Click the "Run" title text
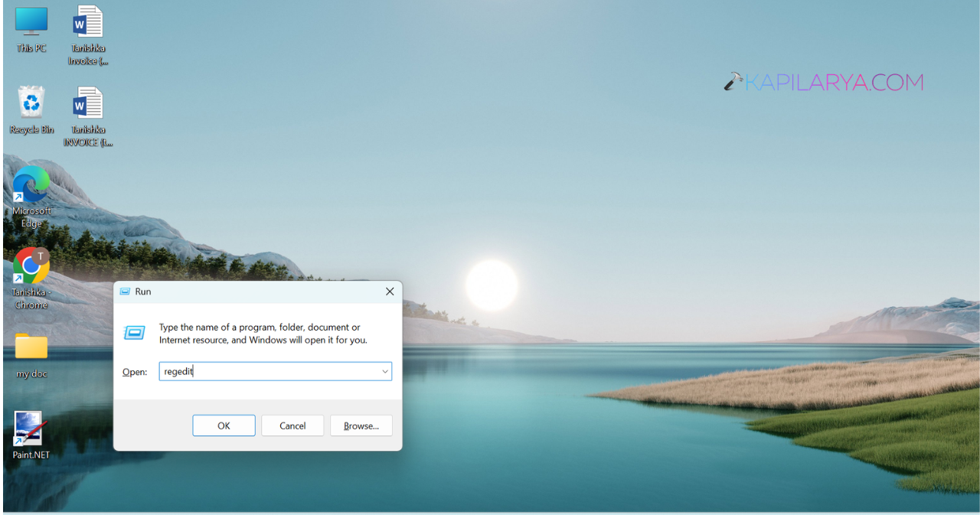This screenshot has height=515, width=980. (143, 292)
